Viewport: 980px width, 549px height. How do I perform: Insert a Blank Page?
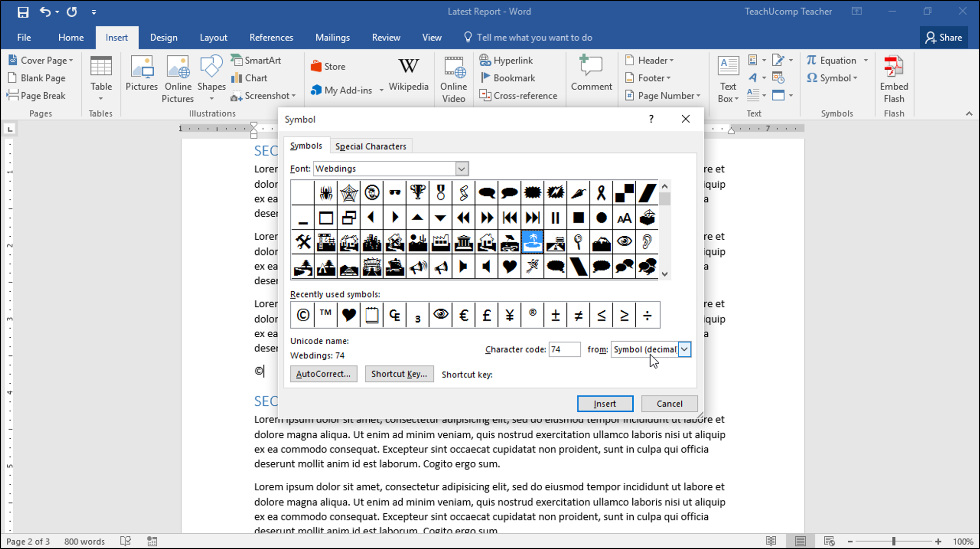[x=37, y=78]
